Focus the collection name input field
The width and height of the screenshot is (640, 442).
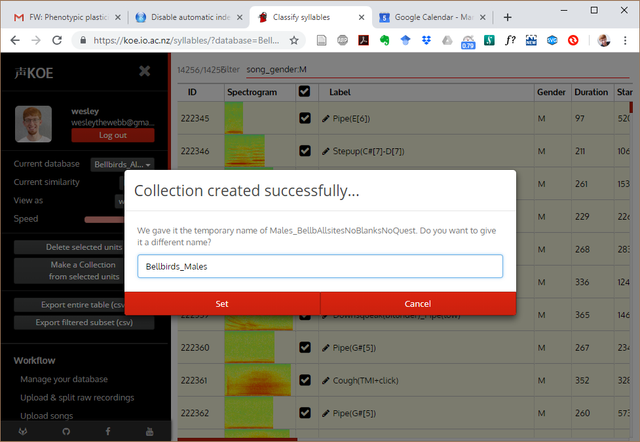(320, 266)
